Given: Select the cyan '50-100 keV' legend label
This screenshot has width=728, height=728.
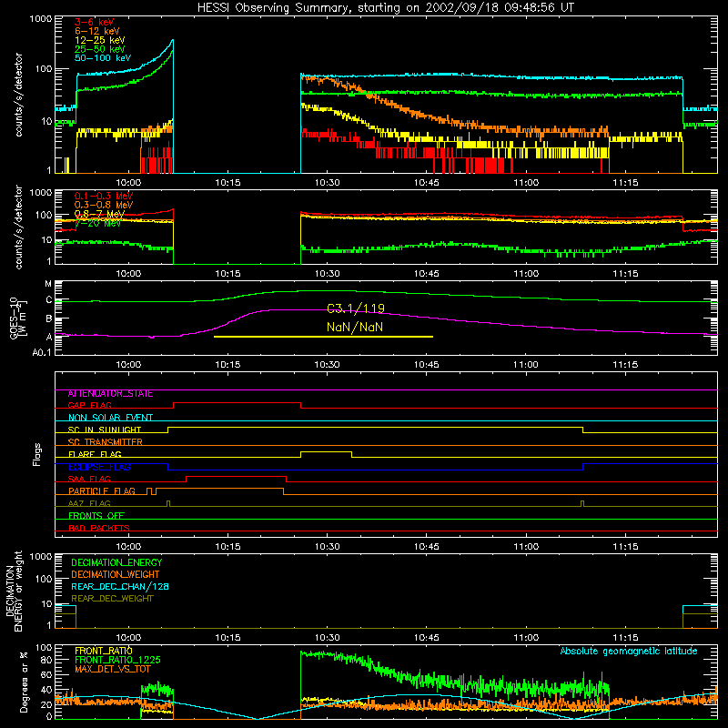Looking at the screenshot, I should 102,58.
